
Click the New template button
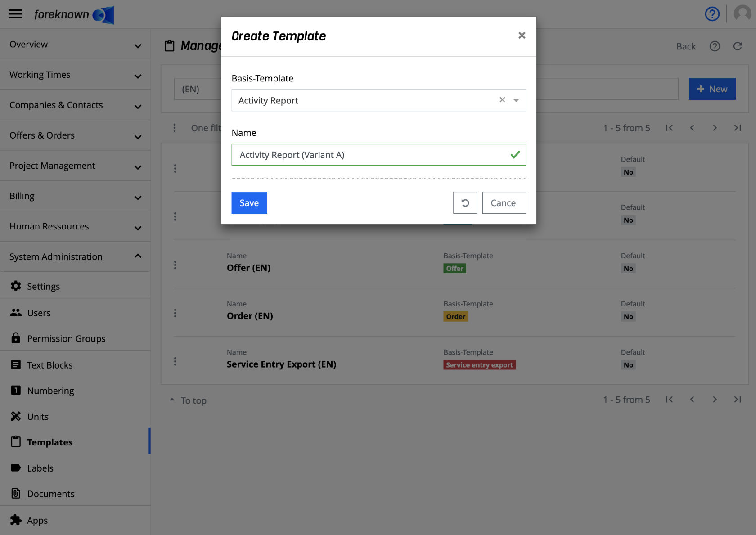tap(712, 89)
